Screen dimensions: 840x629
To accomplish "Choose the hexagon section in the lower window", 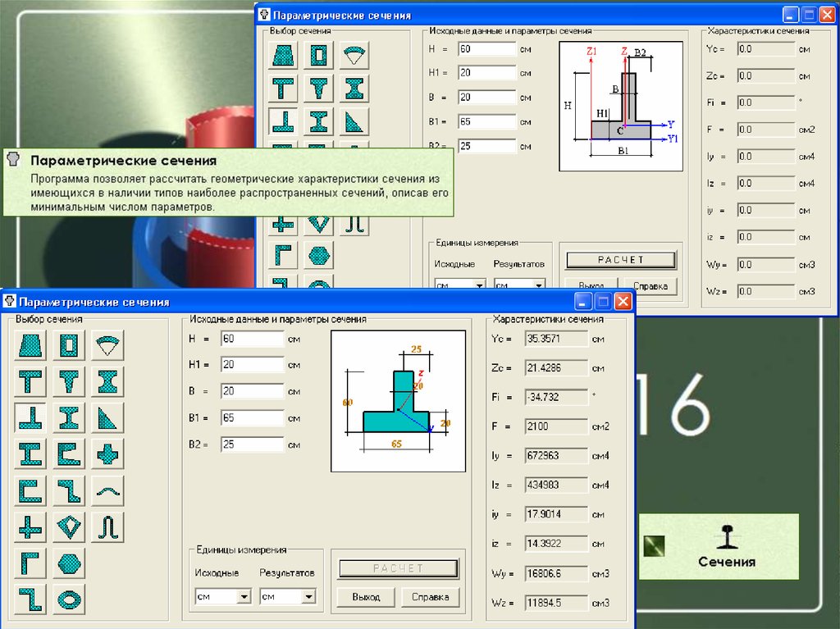I will (x=69, y=563).
